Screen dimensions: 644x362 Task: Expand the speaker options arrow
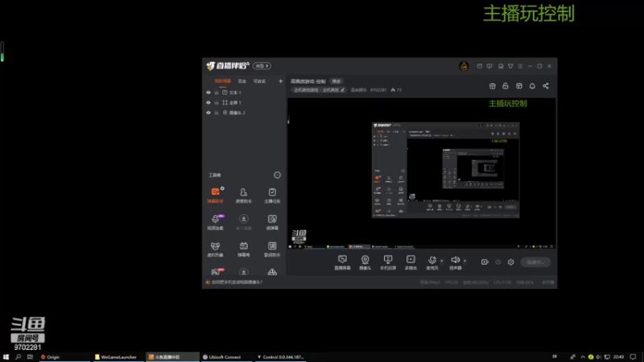(464, 261)
